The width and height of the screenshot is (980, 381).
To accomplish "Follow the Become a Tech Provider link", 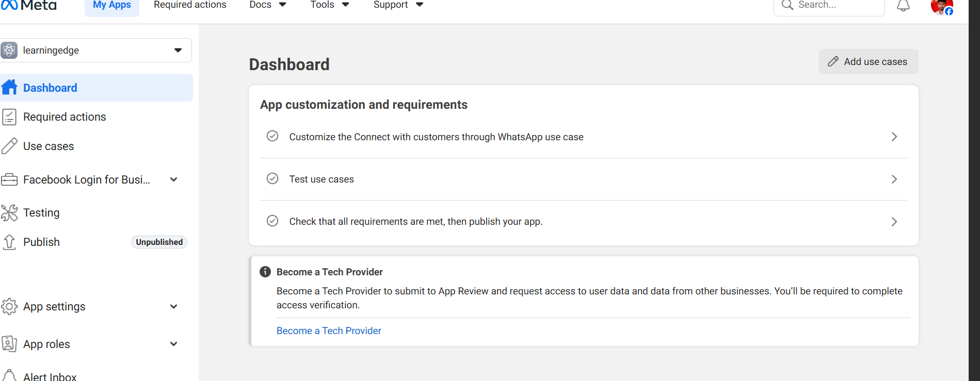I will [329, 330].
